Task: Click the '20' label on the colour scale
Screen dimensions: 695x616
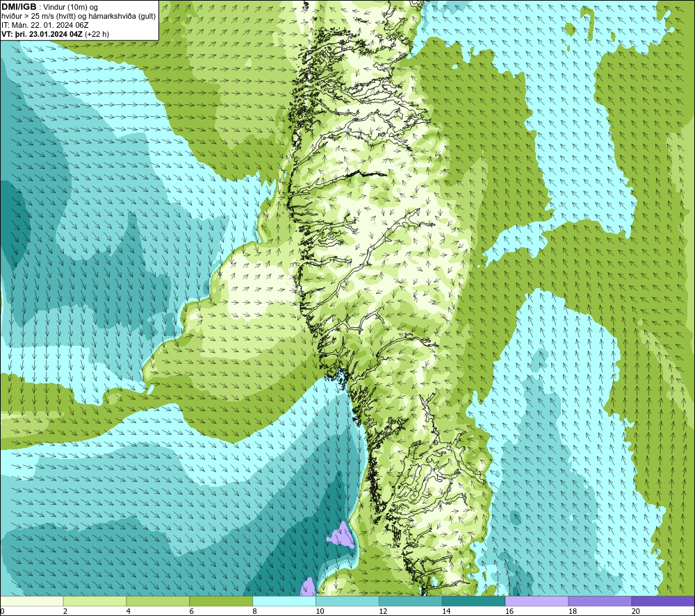Action: coord(636,612)
